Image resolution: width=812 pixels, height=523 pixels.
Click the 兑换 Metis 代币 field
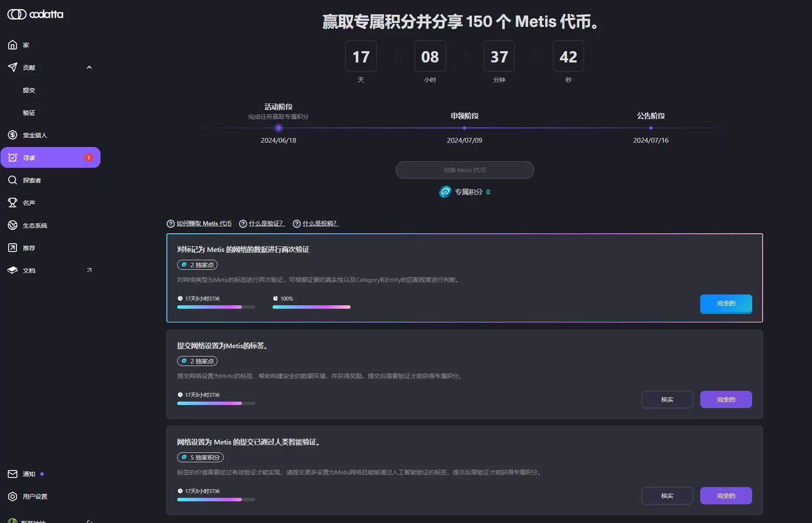pyautogui.click(x=464, y=170)
